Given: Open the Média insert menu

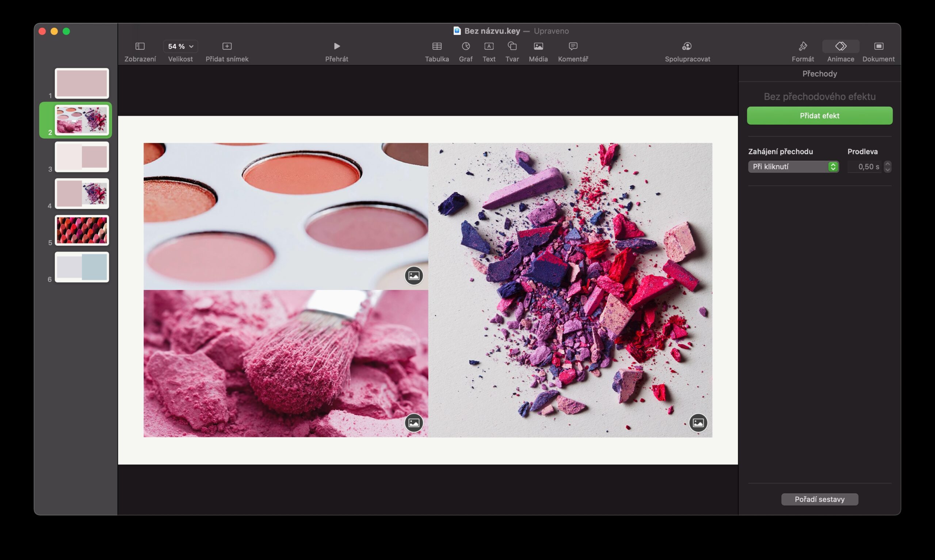Looking at the screenshot, I should pos(538,46).
